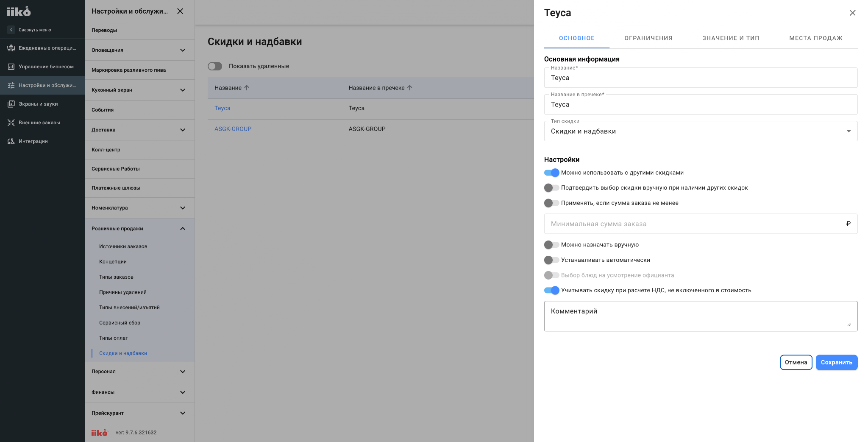Close the Настройки и обслуживание submenu panel
The width and height of the screenshot is (868, 442).
[180, 11]
